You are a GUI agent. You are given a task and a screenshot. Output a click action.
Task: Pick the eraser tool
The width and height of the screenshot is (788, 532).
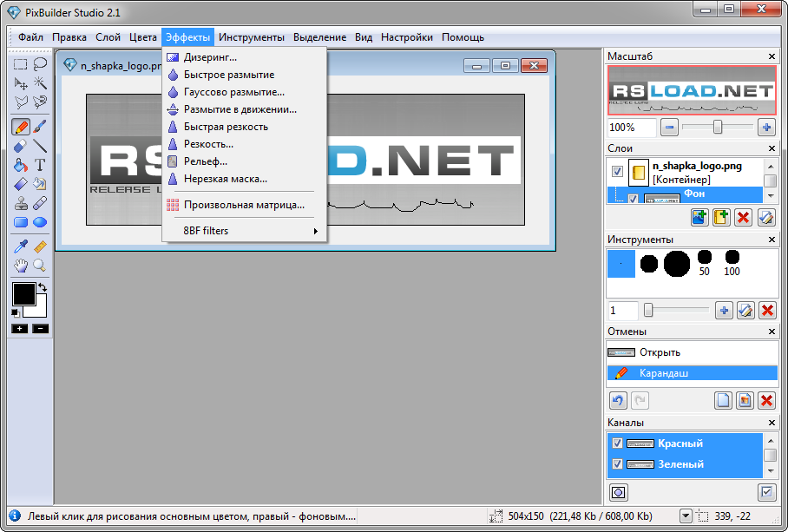tap(21, 146)
